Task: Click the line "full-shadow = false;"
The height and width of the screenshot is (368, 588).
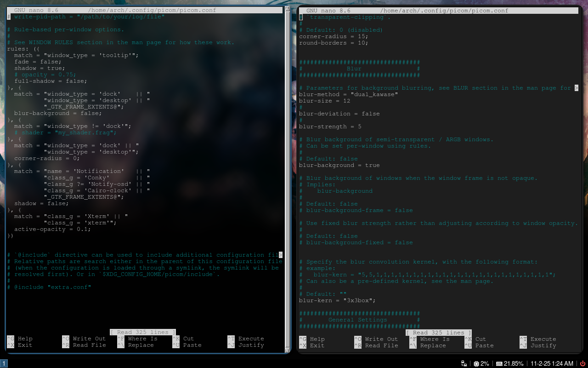Action: (51, 81)
